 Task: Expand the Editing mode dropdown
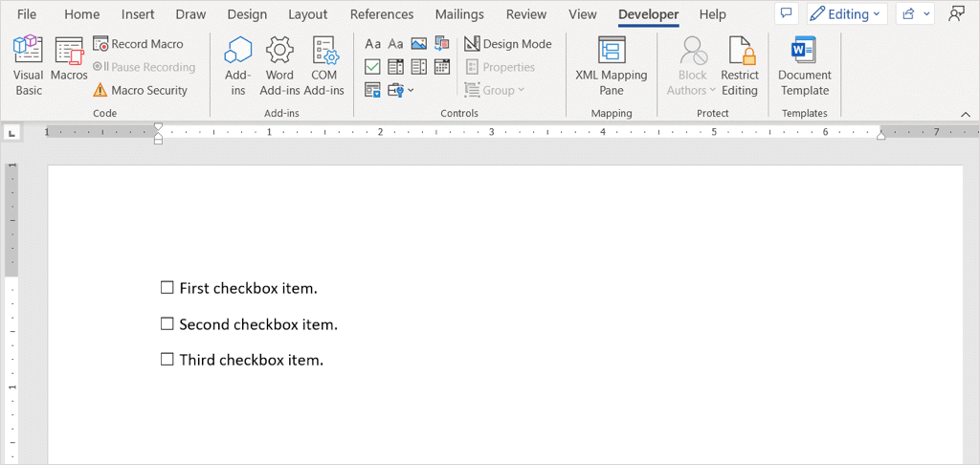click(847, 14)
